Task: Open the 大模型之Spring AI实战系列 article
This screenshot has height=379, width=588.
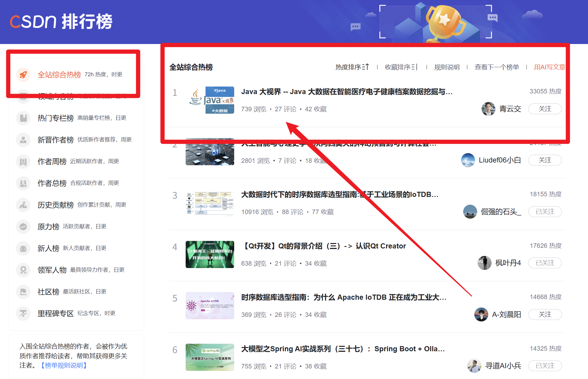Action: click(x=343, y=349)
